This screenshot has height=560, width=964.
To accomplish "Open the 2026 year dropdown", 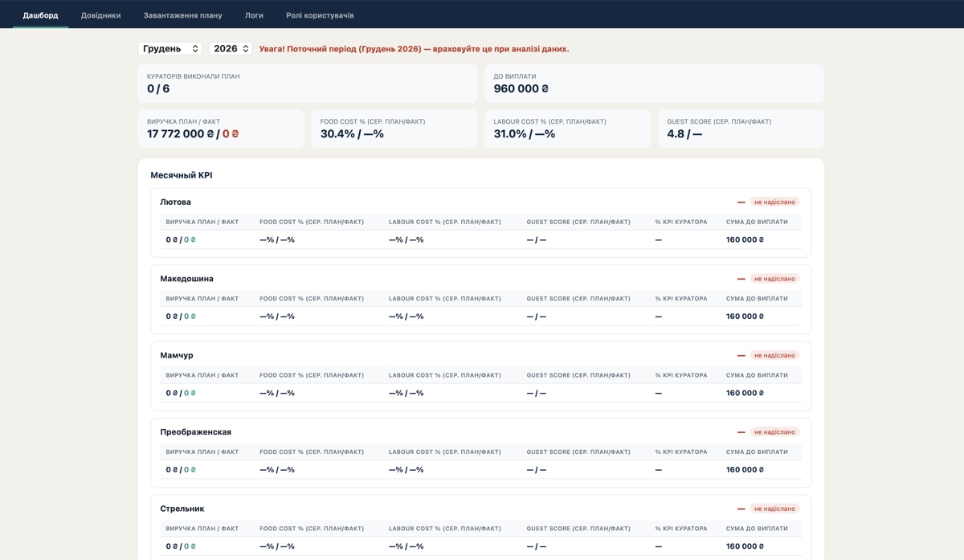I will [231, 49].
